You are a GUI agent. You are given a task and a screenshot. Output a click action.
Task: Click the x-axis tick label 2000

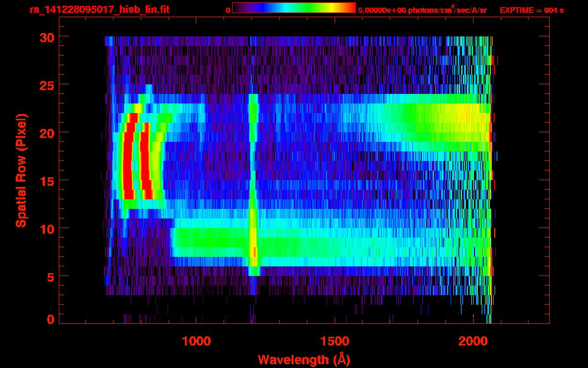coord(473,341)
